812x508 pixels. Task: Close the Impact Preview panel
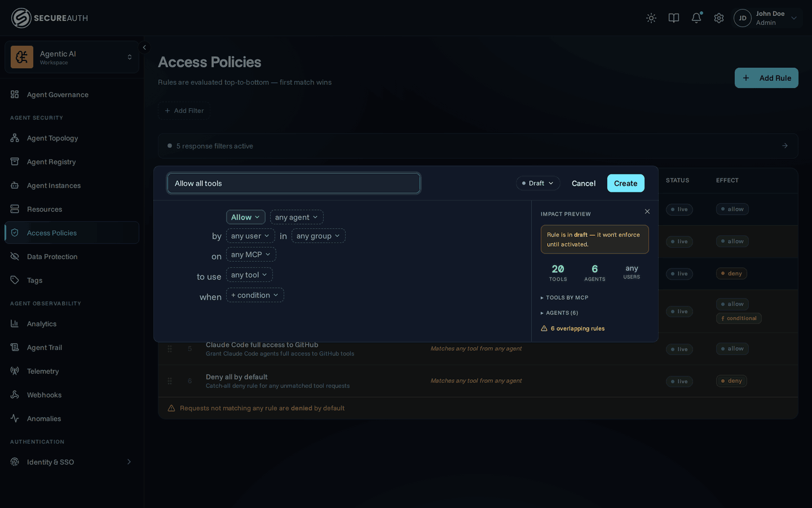(x=647, y=212)
